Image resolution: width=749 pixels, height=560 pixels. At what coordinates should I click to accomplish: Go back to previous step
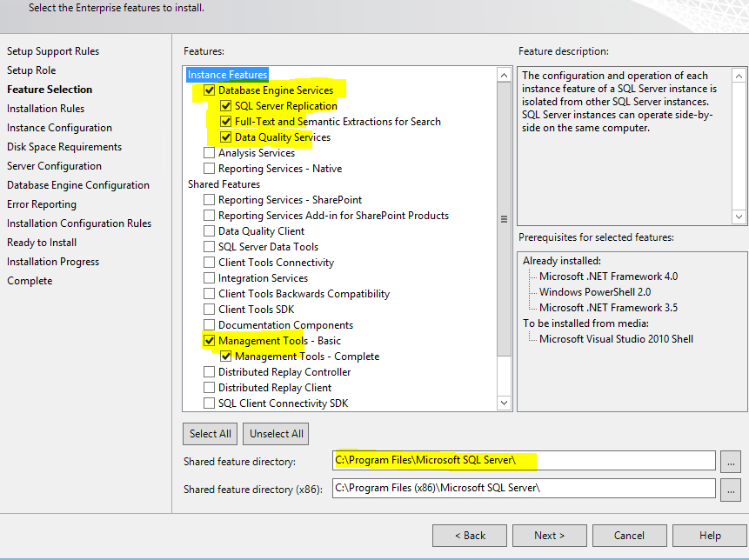470,536
